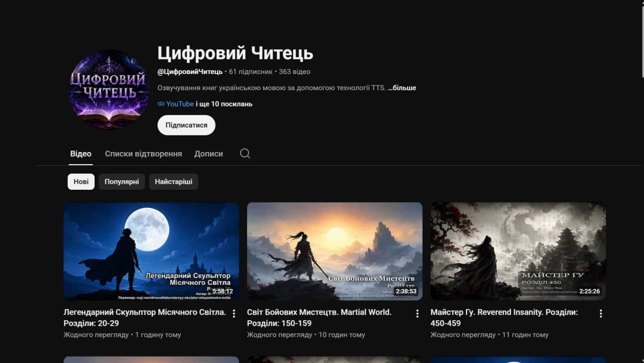
Task: Open video title Майстер Гу. Reverend Insanity
Action: (x=504, y=318)
